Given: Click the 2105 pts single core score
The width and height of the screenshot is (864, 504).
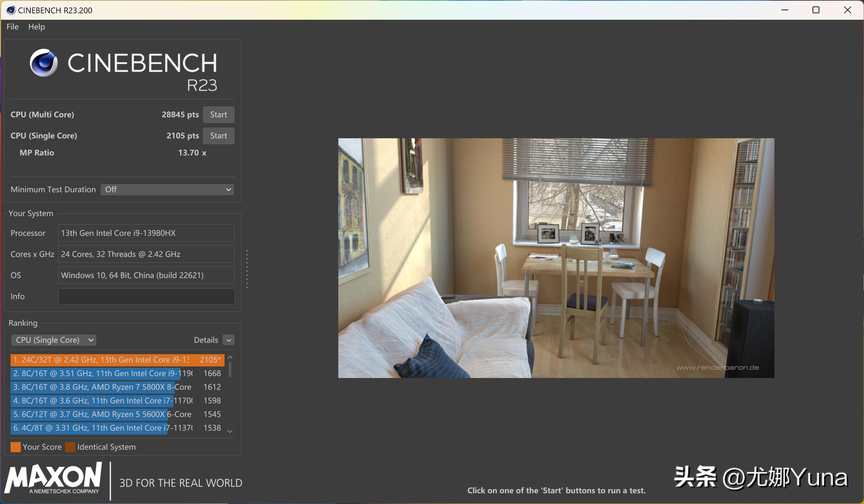Looking at the screenshot, I should point(182,136).
